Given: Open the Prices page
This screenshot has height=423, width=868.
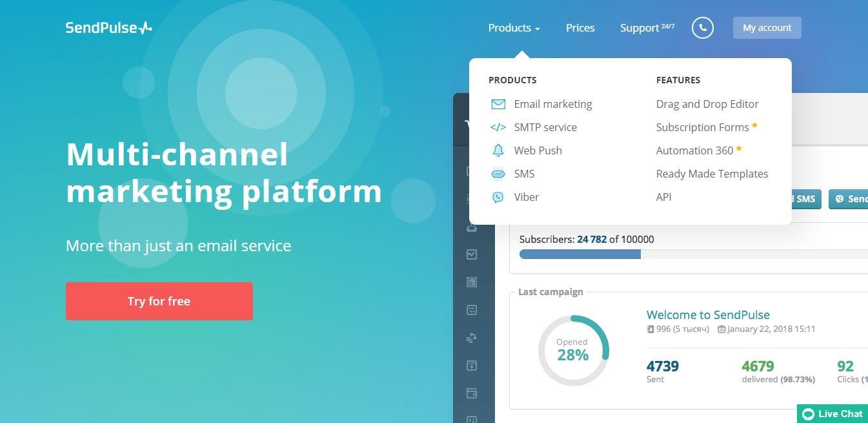Looking at the screenshot, I should point(580,28).
